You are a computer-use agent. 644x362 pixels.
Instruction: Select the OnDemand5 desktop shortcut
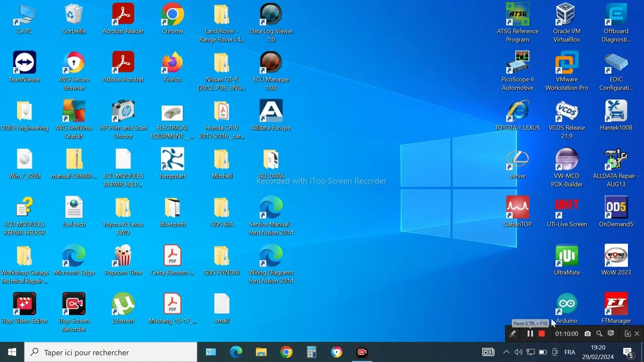[616, 212]
